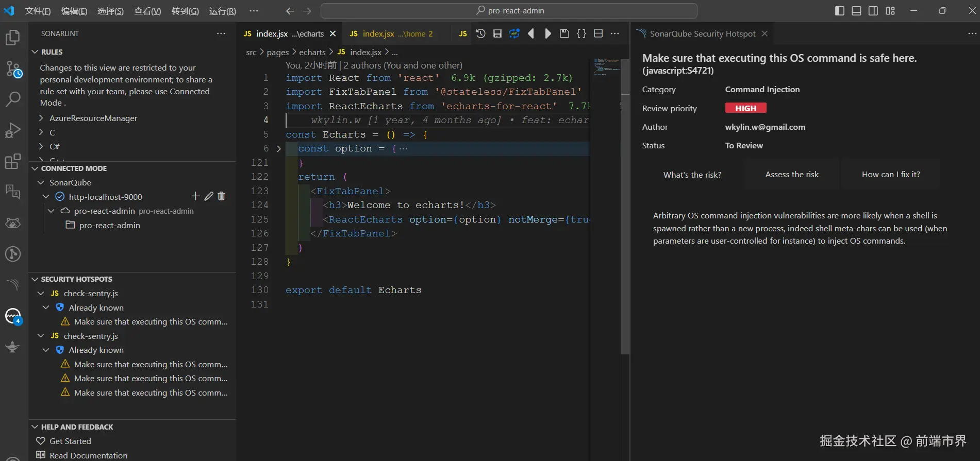Click the Read Documentation link
This screenshot has width=980, height=461.
click(x=88, y=455)
